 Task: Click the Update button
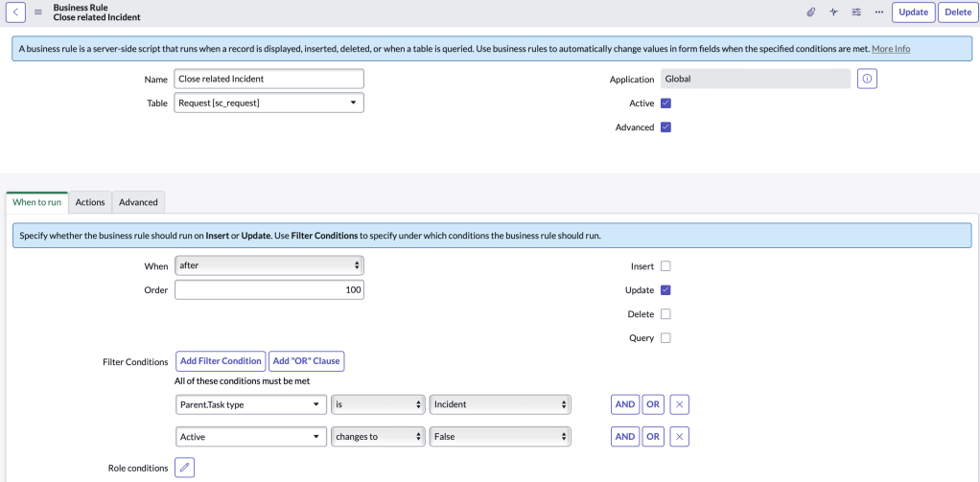(x=913, y=12)
